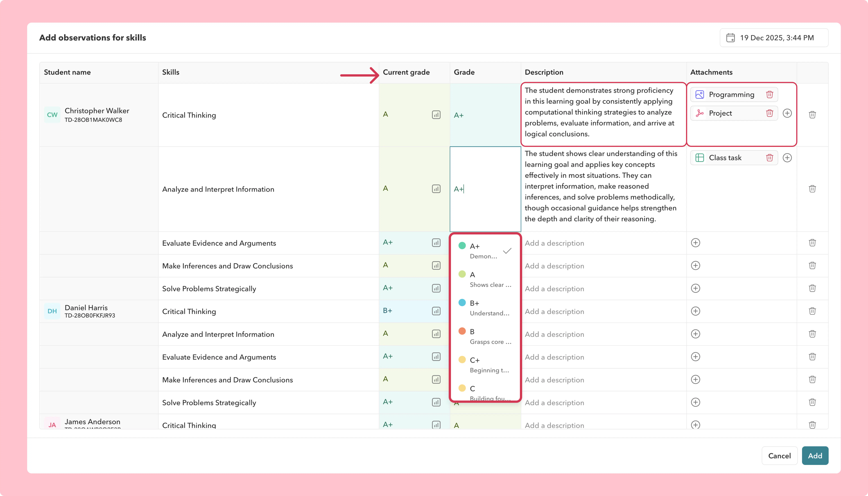The height and width of the screenshot is (496, 868).
Task: Add attachment to Daniel's Analyze and Interpret row
Action: [x=696, y=334]
